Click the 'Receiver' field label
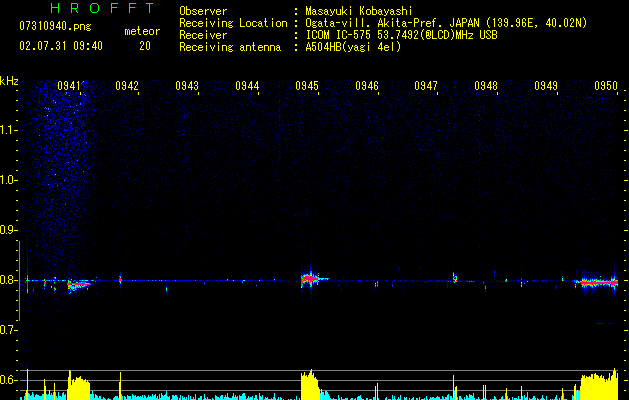 pyautogui.click(x=203, y=35)
